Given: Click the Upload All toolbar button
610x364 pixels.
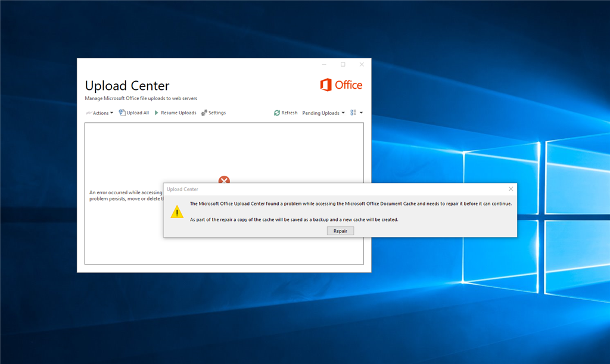Looking at the screenshot, I should point(134,113).
